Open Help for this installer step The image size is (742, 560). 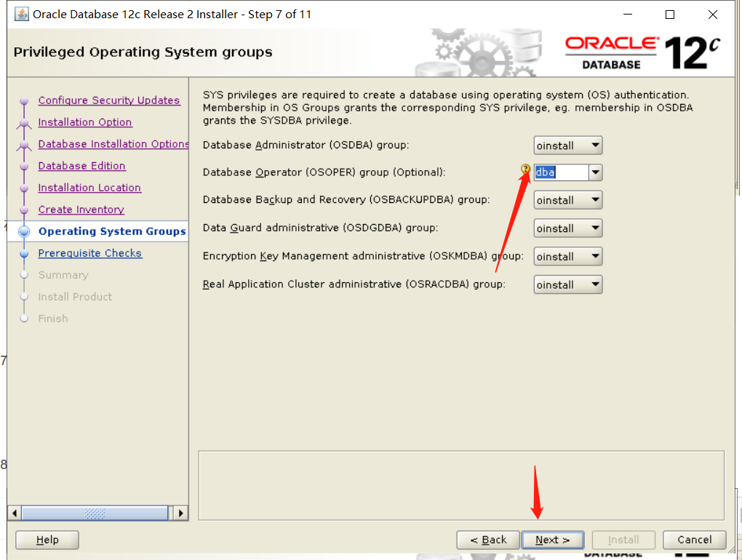pos(47,540)
